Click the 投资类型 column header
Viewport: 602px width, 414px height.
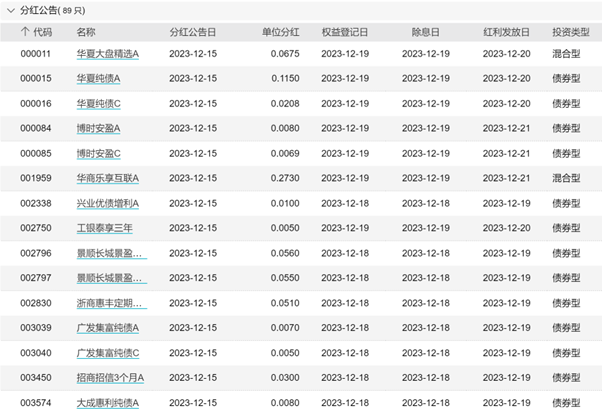[571, 32]
